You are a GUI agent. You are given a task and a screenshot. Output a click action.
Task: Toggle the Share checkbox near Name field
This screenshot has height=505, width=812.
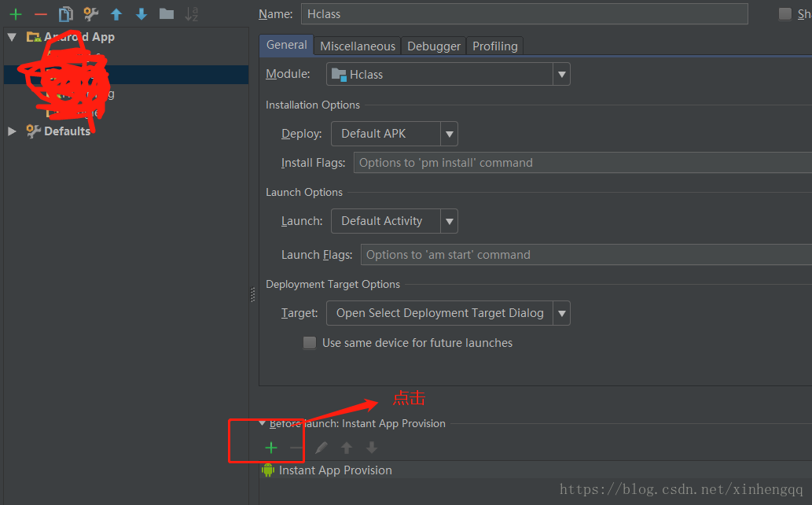[785, 14]
